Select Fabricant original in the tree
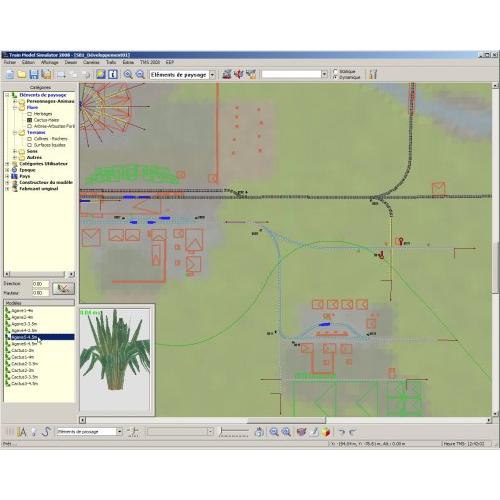 [x=39, y=189]
